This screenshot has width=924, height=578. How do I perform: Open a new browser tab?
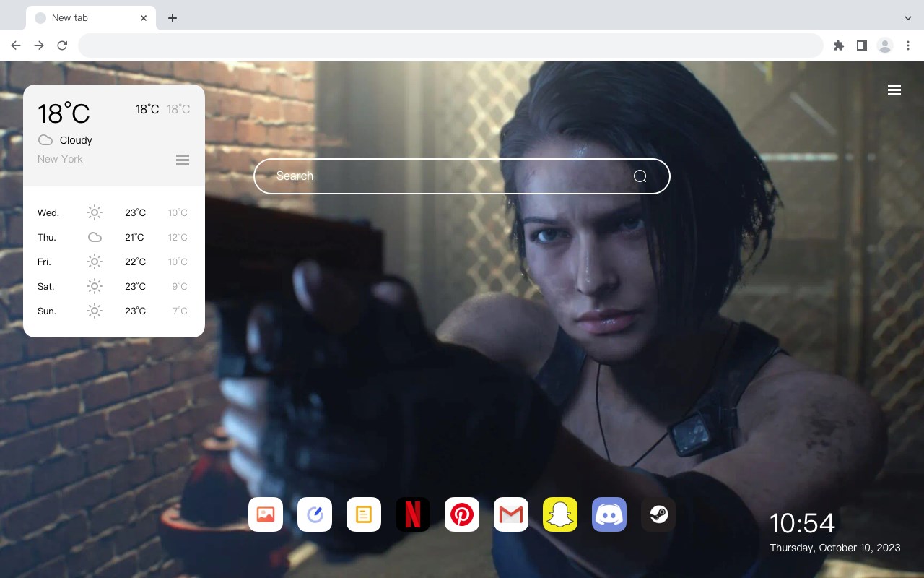pyautogui.click(x=172, y=18)
